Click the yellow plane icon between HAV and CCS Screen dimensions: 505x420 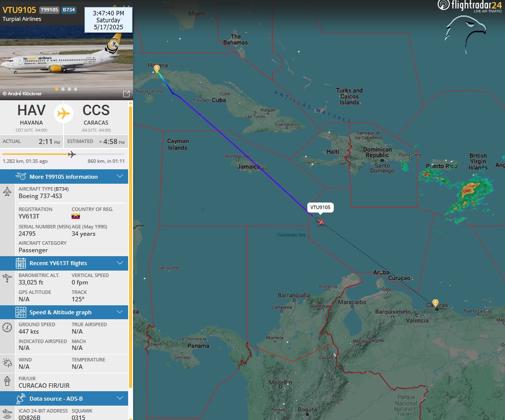coord(64,113)
